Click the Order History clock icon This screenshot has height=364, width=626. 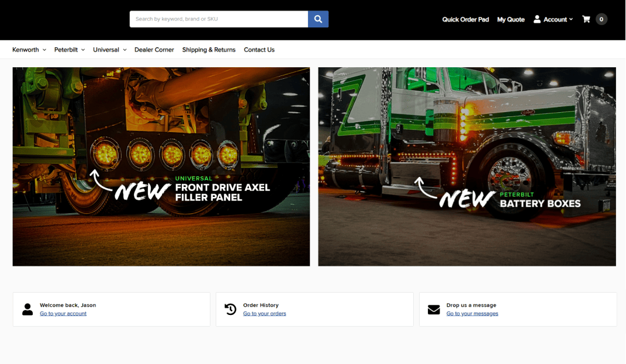click(230, 309)
